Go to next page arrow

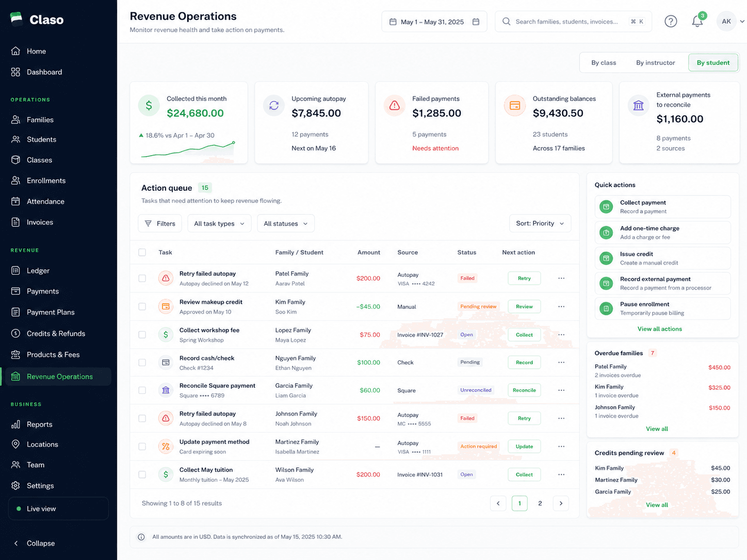pos(561,503)
